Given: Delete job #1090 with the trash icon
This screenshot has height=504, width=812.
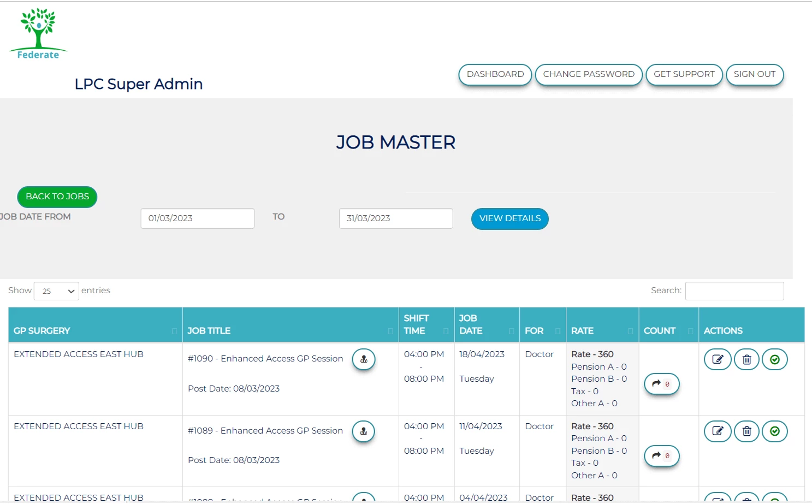Looking at the screenshot, I should 746,359.
